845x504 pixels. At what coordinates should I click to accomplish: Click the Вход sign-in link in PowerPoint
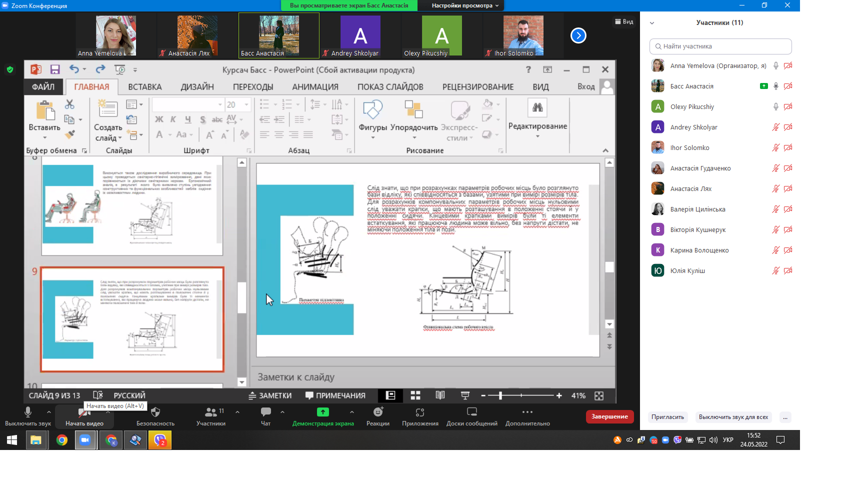point(586,86)
